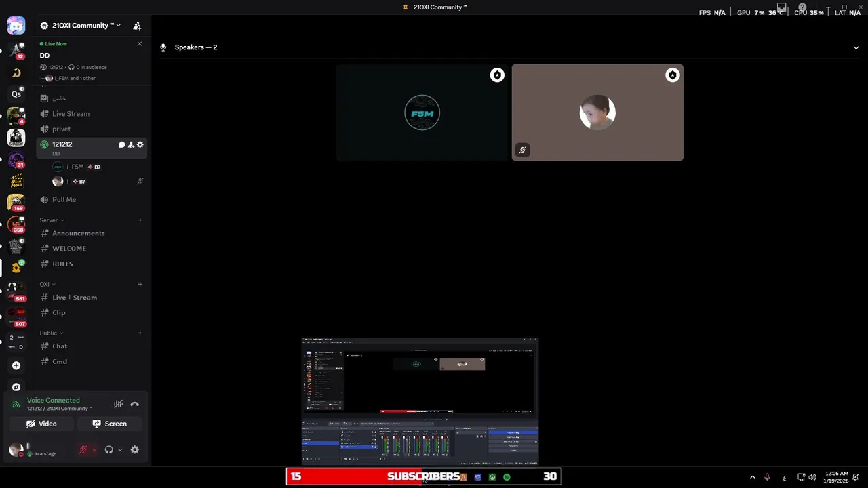The image size is (868, 488).
Task: Open the server with 358 badge
Action: (x=16, y=224)
